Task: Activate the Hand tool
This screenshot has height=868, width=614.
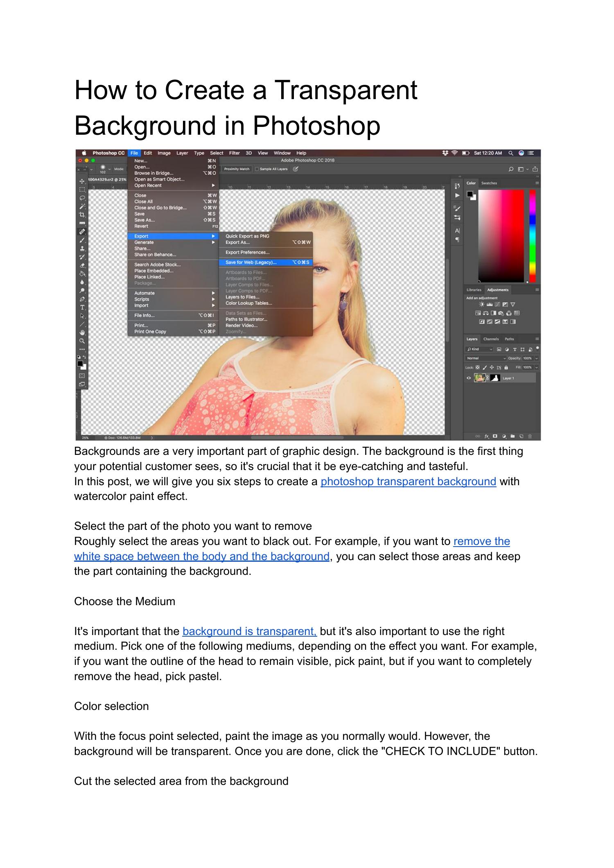Action: [82, 332]
